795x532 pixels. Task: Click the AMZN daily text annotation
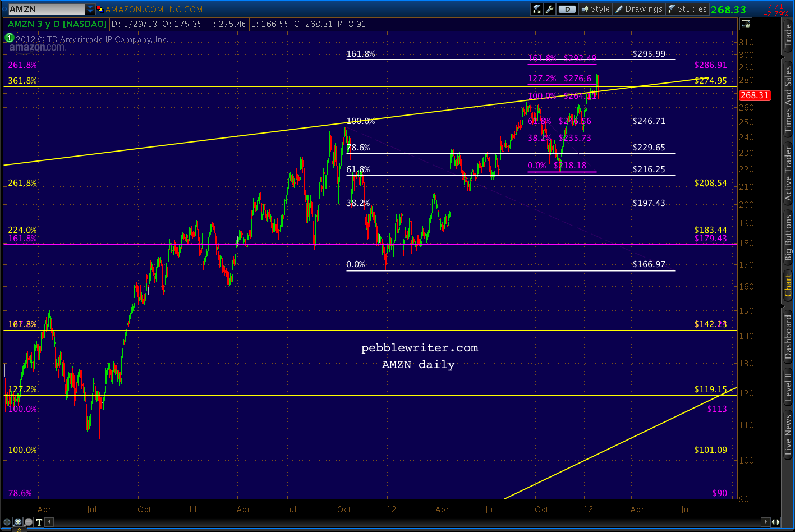419,365
